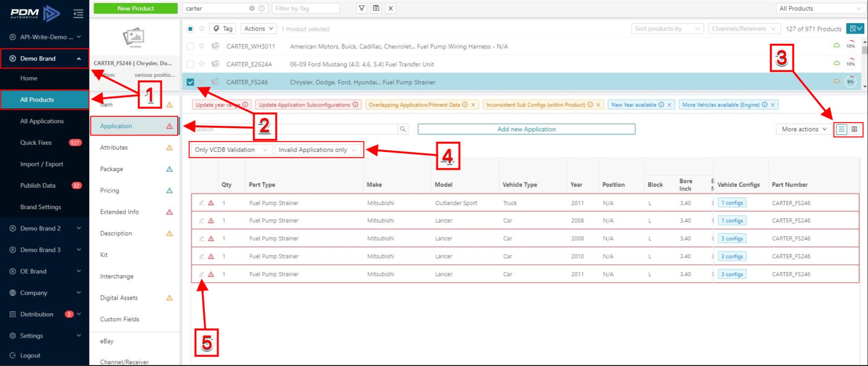Uncheck the CARTER_FS246 product checkbox
The height and width of the screenshot is (366, 868).
click(190, 82)
